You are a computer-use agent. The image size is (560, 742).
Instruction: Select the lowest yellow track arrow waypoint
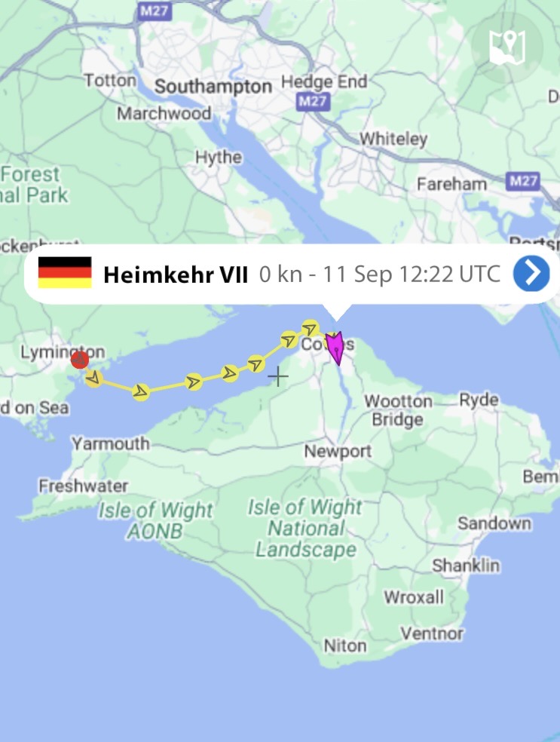(x=140, y=392)
